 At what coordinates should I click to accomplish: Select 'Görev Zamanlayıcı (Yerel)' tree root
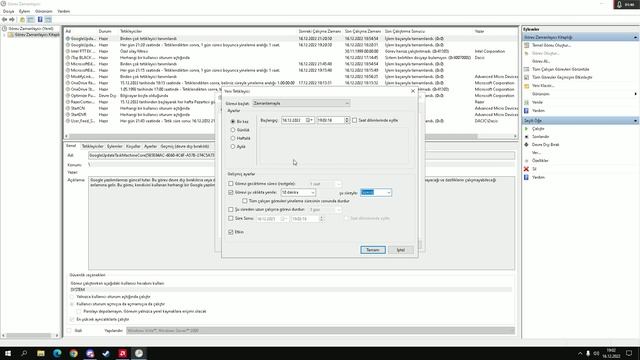click(31, 29)
